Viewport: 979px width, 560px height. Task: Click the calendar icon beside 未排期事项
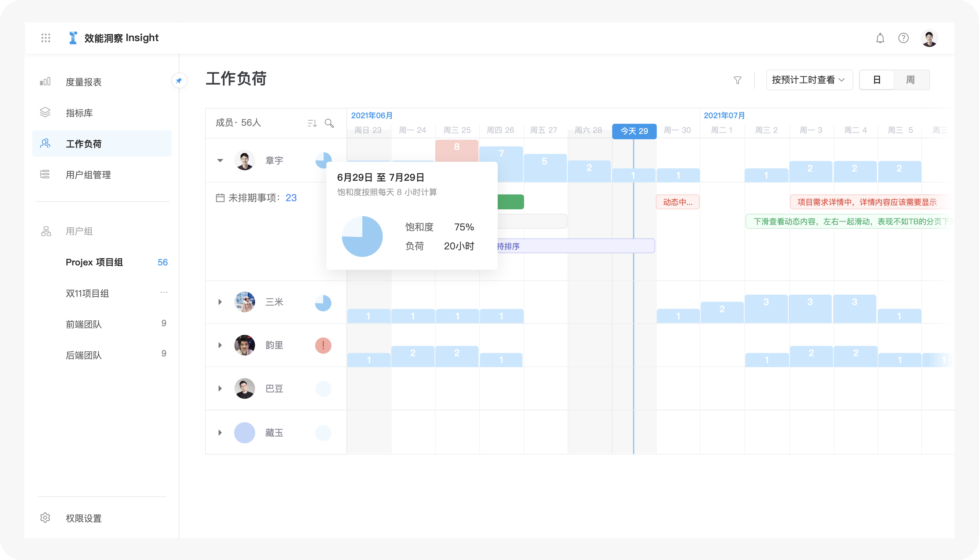[220, 198]
